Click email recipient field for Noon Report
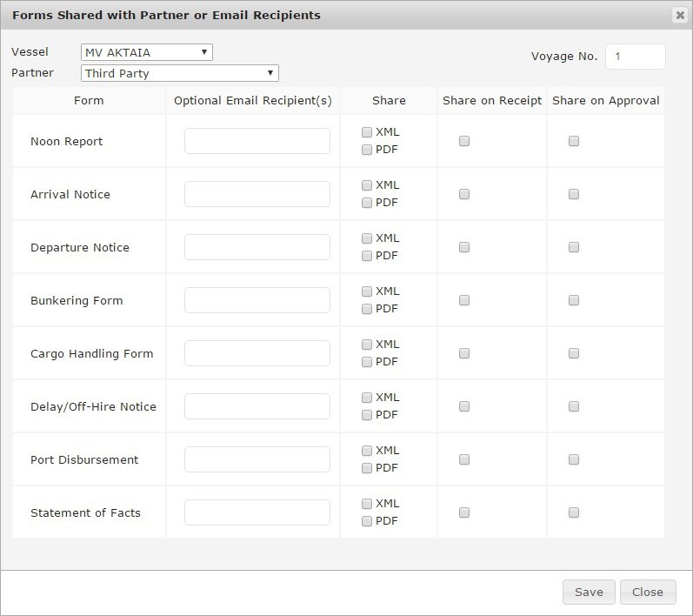The image size is (693, 616). click(x=257, y=141)
